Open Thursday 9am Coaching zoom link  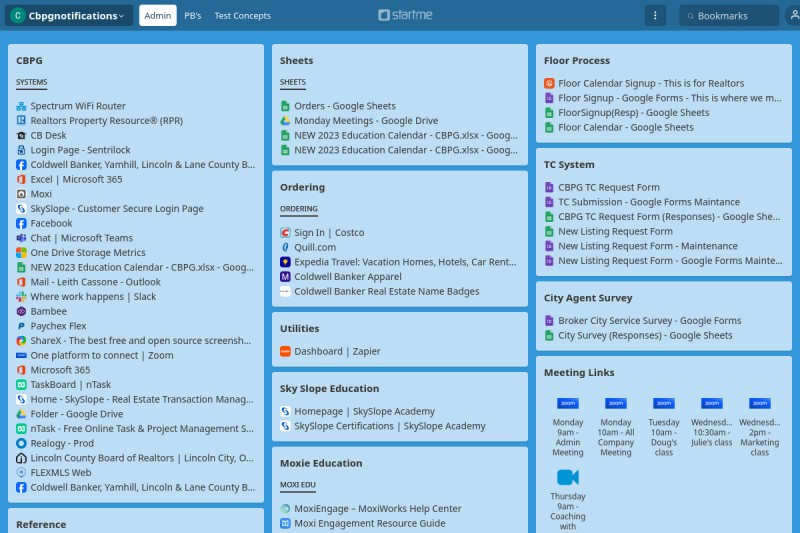(x=568, y=500)
